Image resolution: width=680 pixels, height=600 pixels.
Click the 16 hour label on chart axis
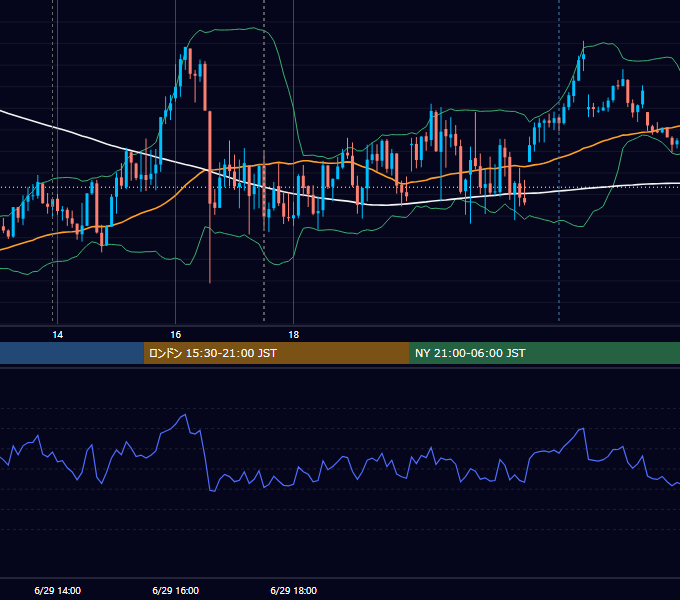(176, 335)
